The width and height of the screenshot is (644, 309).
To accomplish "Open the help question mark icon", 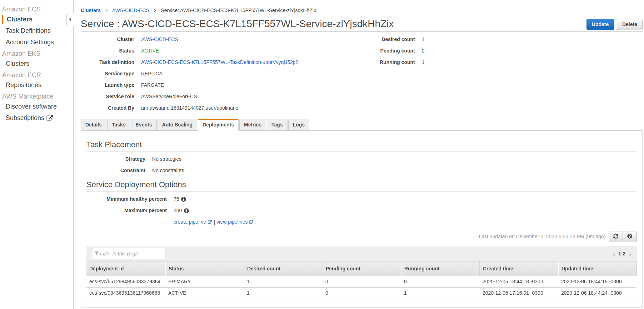I will coord(630,236).
